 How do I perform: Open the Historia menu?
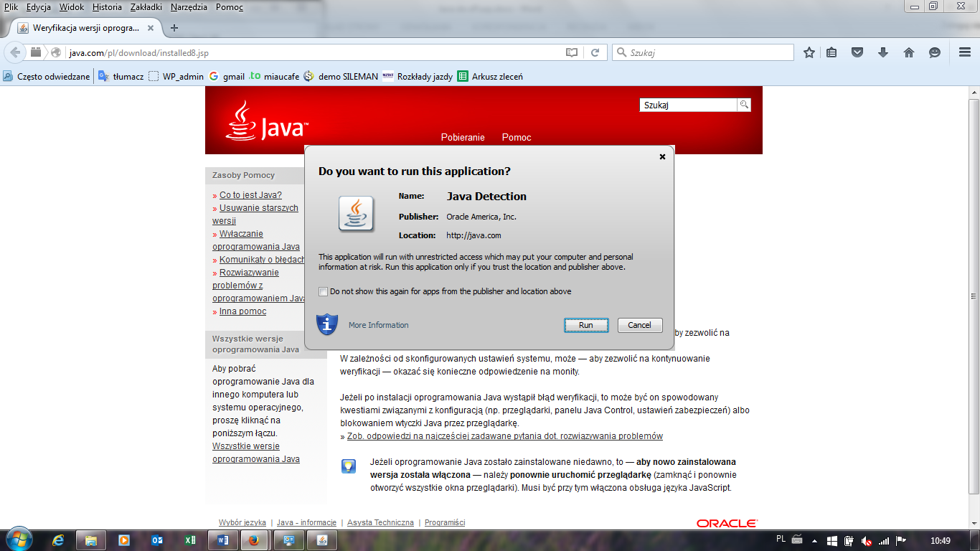(107, 7)
